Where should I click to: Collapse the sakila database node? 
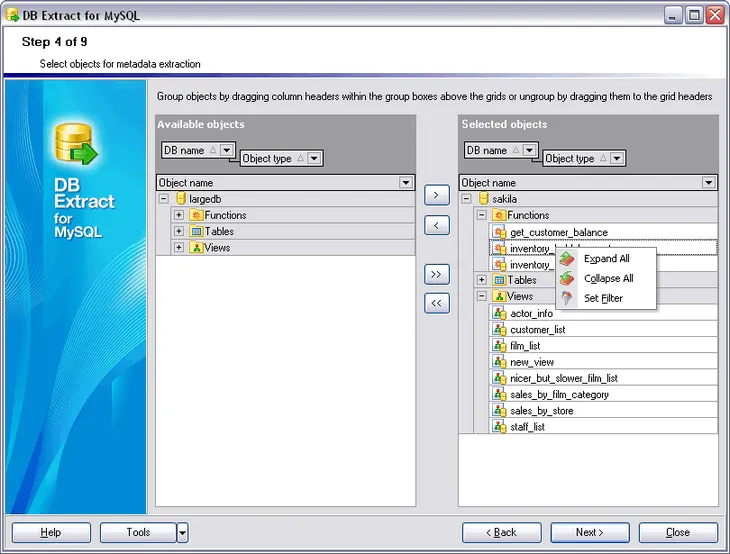pos(466,199)
